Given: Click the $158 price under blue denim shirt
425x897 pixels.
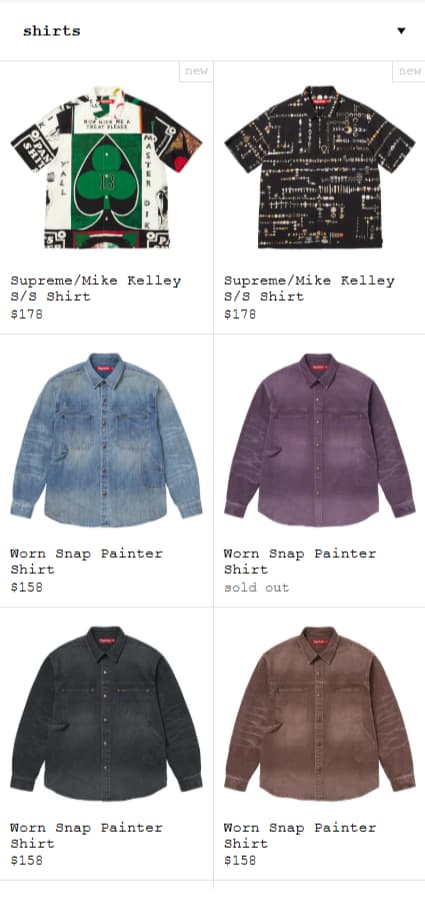Looking at the screenshot, I should click(26, 587).
